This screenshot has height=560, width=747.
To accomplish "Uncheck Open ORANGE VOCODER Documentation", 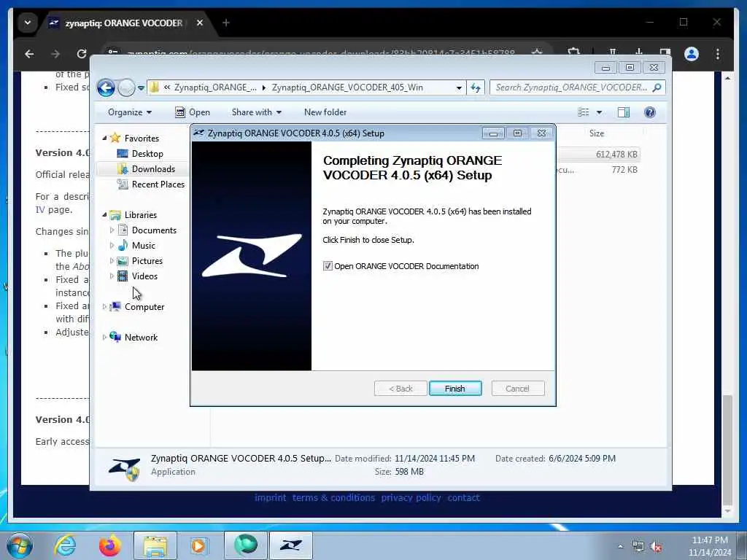I will tap(328, 266).
